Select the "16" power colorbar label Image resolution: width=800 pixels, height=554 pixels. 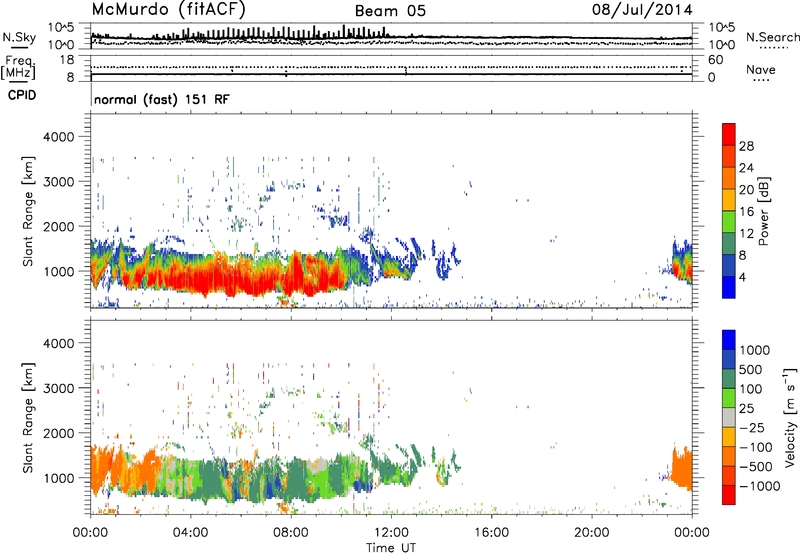(x=746, y=211)
